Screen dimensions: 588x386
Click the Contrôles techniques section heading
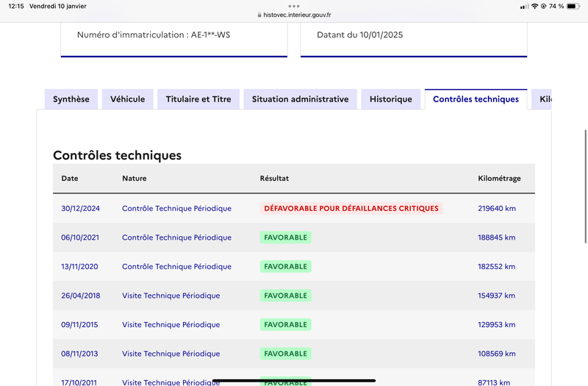coord(117,155)
